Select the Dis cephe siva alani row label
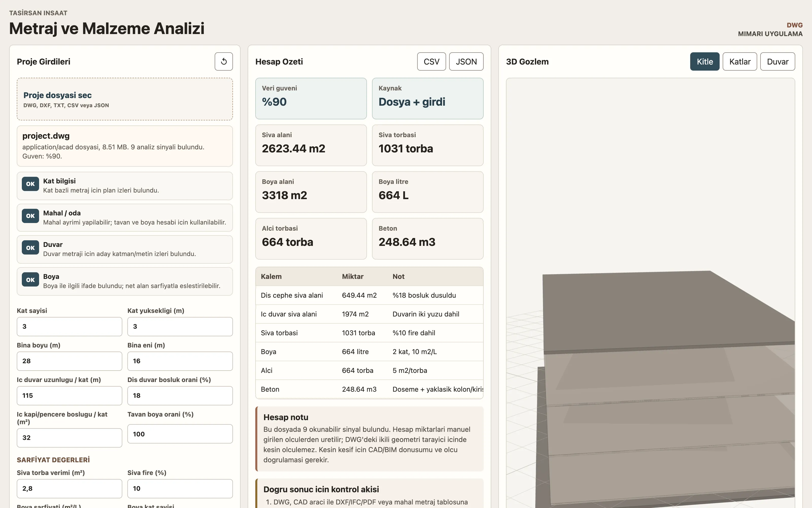Viewport: 812px width, 508px height. coord(292,295)
